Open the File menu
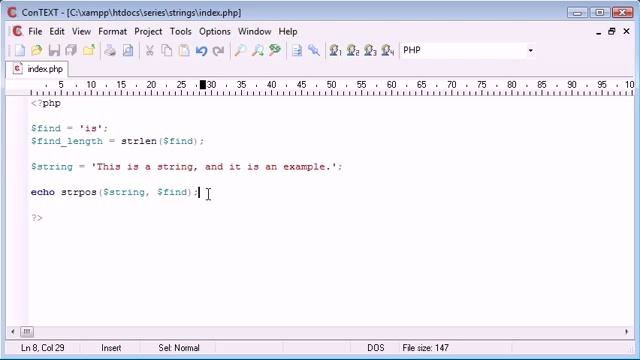640x360 pixels. click(x=35, y=31)
